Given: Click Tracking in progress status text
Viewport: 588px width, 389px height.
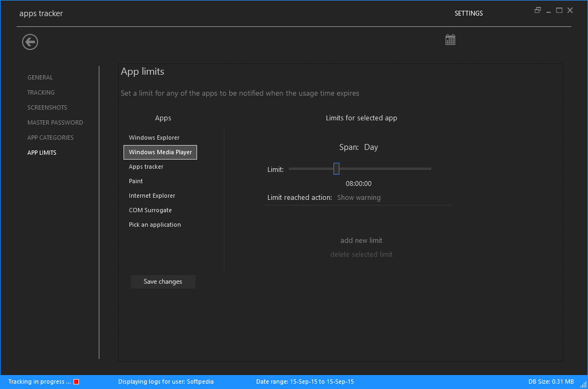Looking at the screenshot, I should pyautogui.click(x=39, y=381).
